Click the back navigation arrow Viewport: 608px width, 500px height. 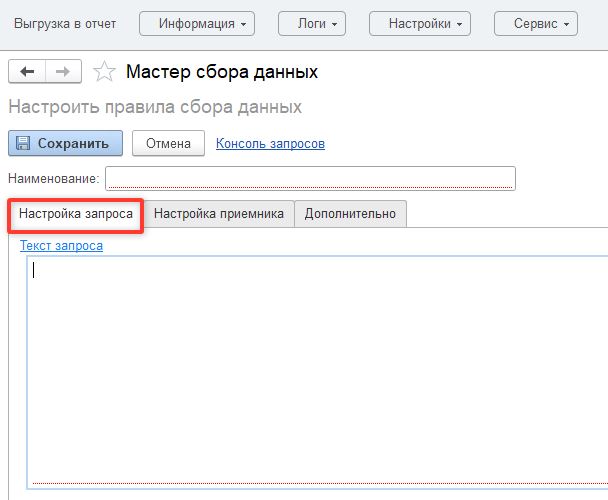27,71
